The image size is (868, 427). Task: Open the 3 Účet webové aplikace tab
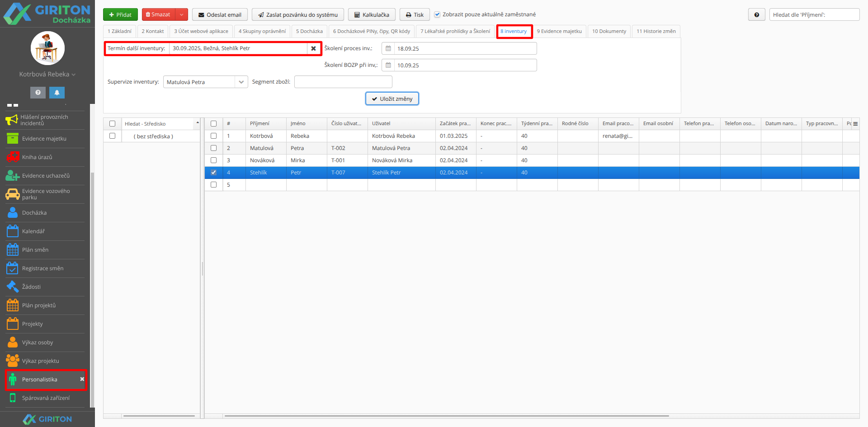pyautogui.click(x=201, y=31)
